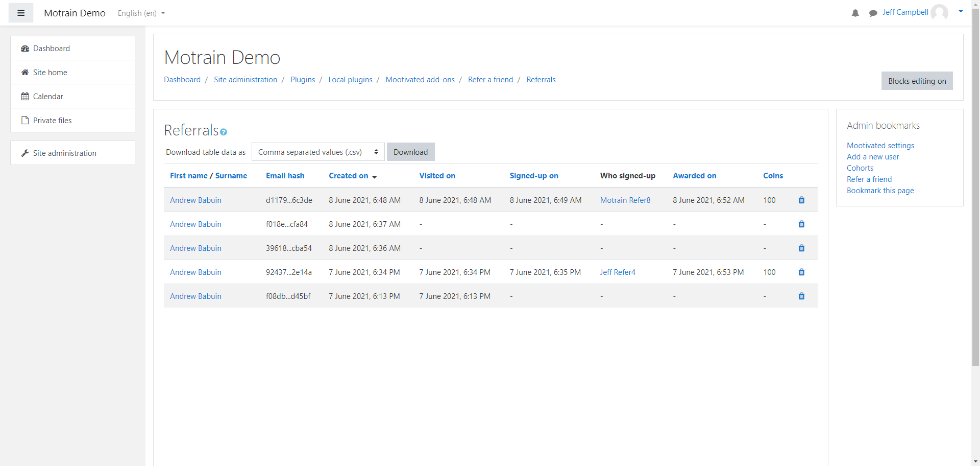Sort table by Visited on
The width and height of the screenshot is (980, 466).
437,176
